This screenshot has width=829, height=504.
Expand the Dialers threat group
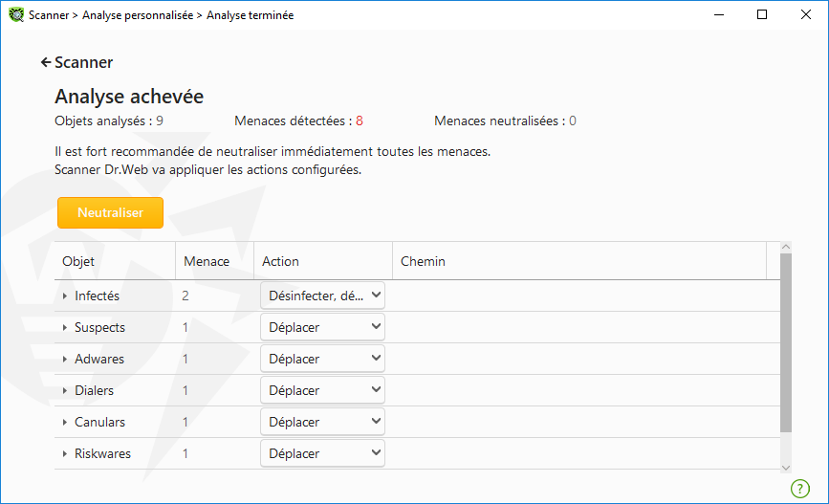(64, 390)
